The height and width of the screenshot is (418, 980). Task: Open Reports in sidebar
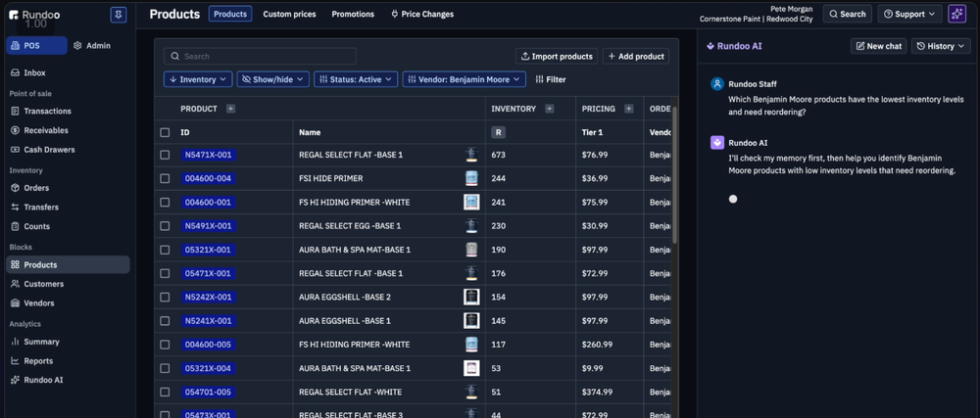(38, 361)
